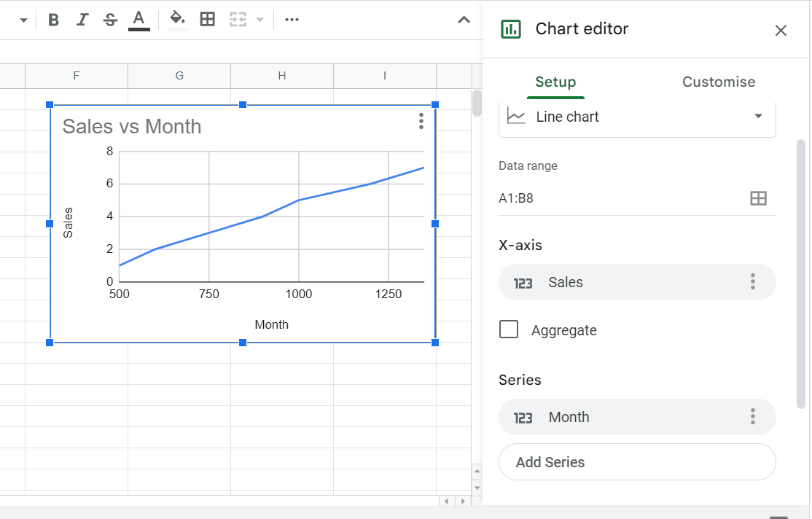Screen dimensions: 812x519
Task: Open options for the Sales X-axis chip
Action: coord(752,283)
